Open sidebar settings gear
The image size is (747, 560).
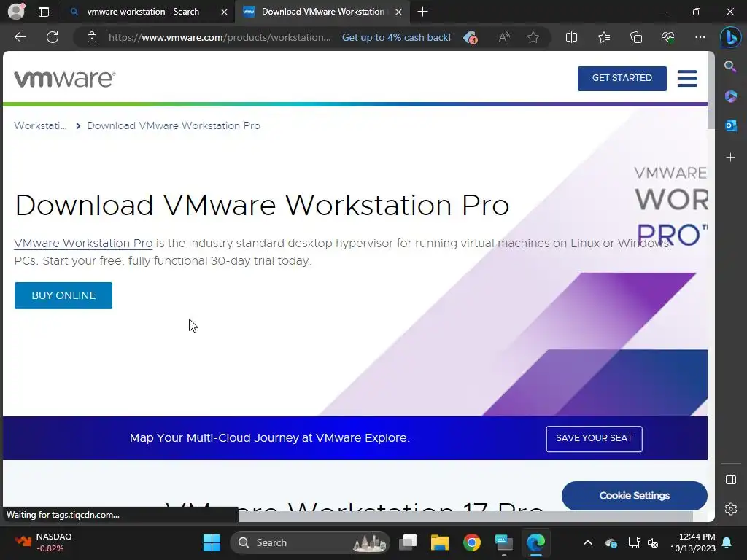pos(730,509)
